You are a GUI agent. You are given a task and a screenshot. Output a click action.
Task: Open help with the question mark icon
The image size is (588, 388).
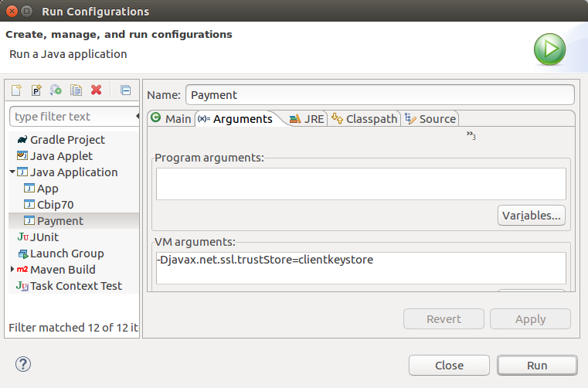tap(23, 364)
